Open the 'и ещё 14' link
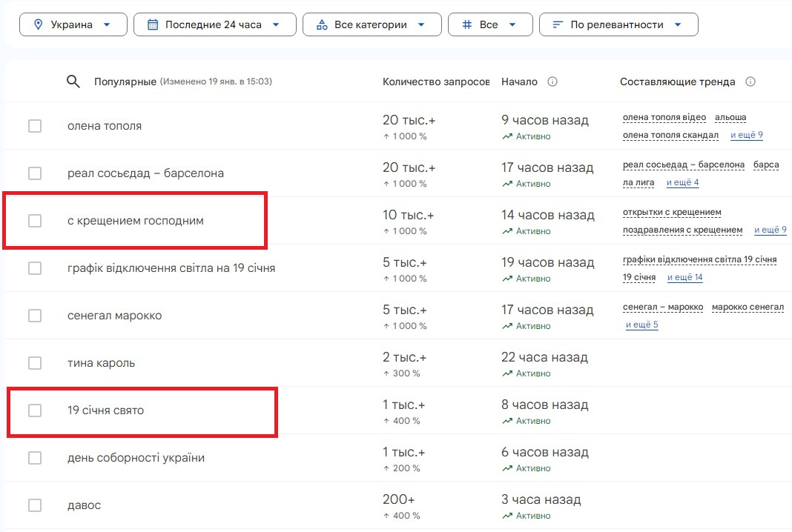This screenshot has height=532, width=792. tap(684, 277)
